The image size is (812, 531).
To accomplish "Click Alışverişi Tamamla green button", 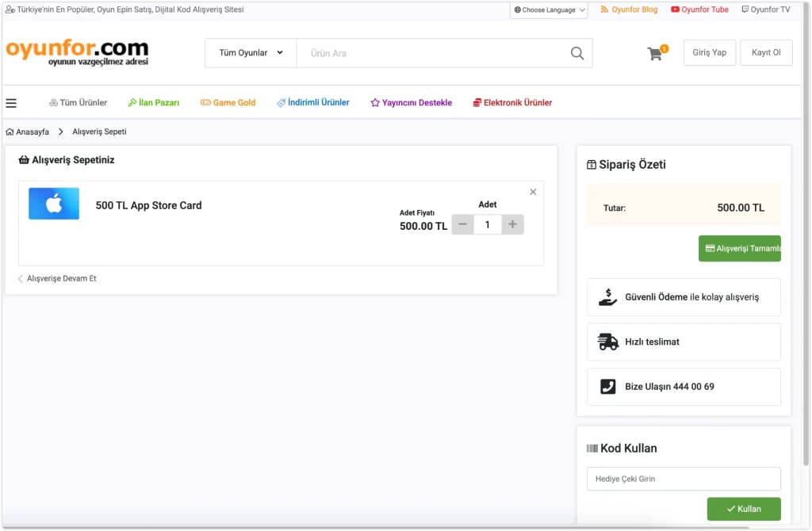I will [740, 248].
